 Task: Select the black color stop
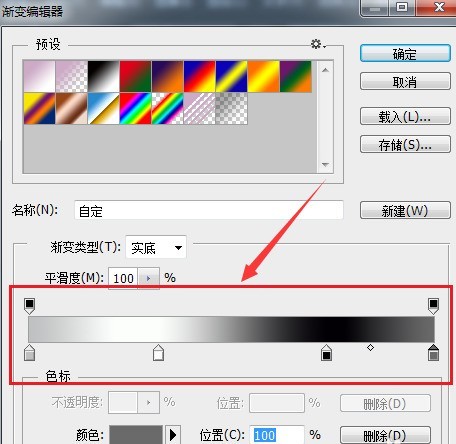coord(326,353)
